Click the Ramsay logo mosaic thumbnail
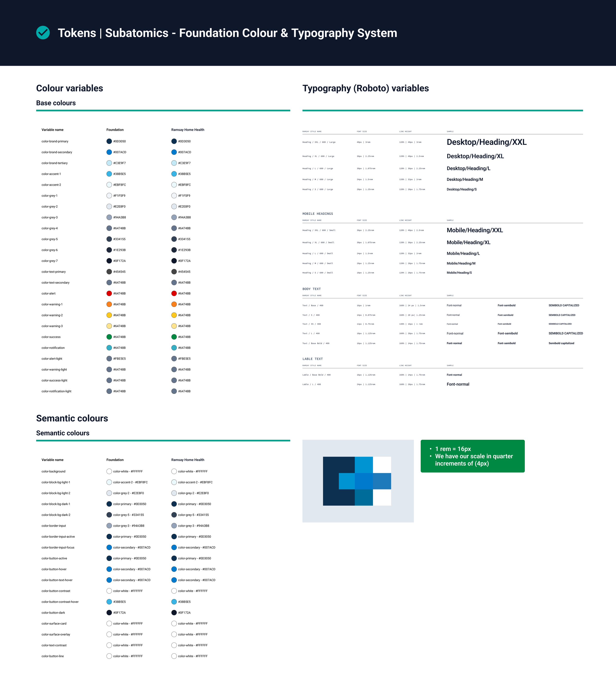 tap(358, 481)
